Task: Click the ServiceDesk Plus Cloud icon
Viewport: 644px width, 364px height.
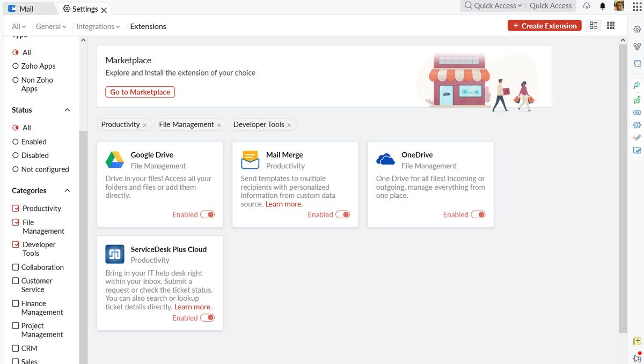Action: pyautogui.click(x=115, y=255)
